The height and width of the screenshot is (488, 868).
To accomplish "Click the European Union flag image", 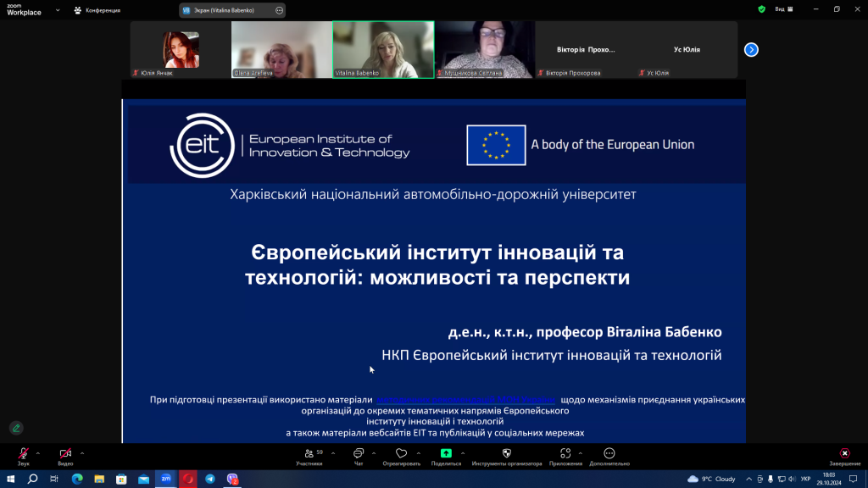I will click(x=496, y=145).
